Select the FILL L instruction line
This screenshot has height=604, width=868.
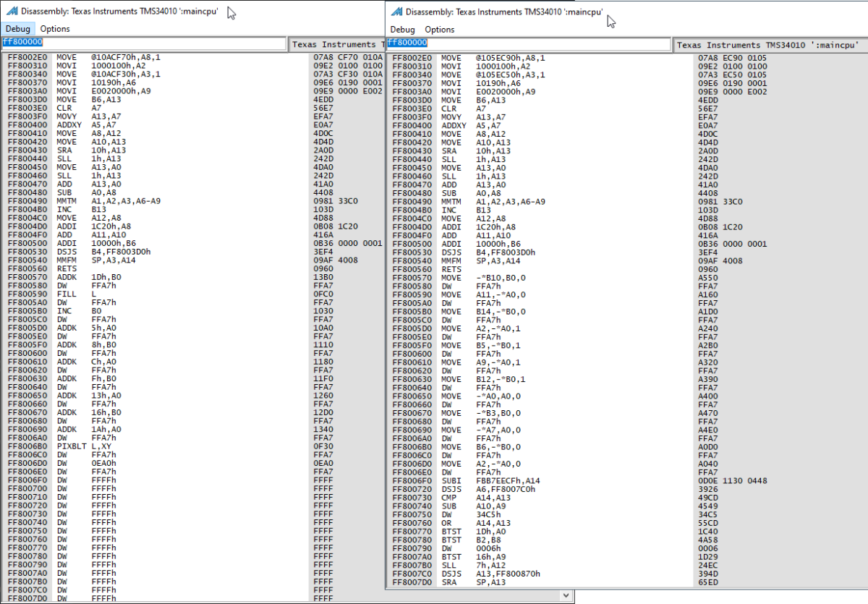(x=77, y=293)
